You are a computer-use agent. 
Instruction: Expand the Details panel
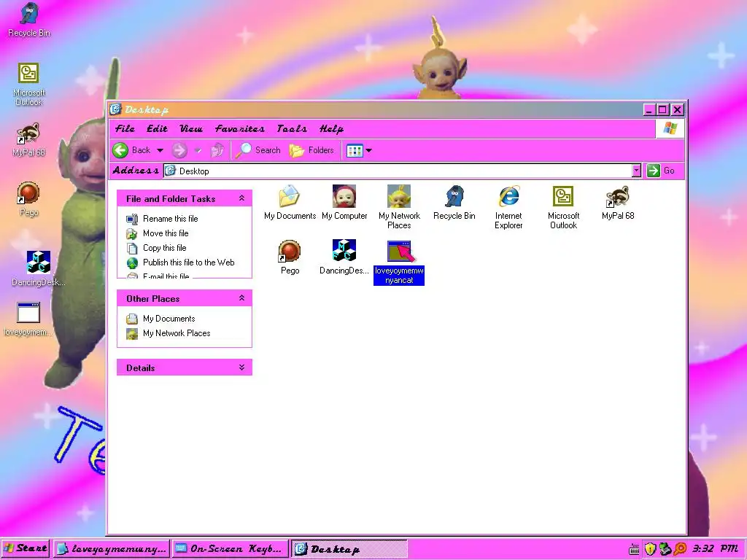coord(241,367)
